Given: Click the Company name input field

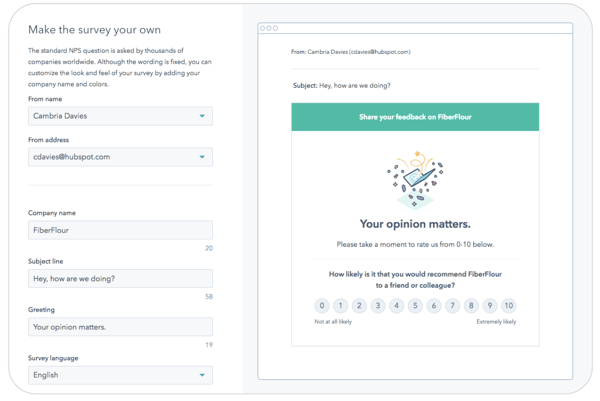Looking at the screenshot, I should point(120,230).
